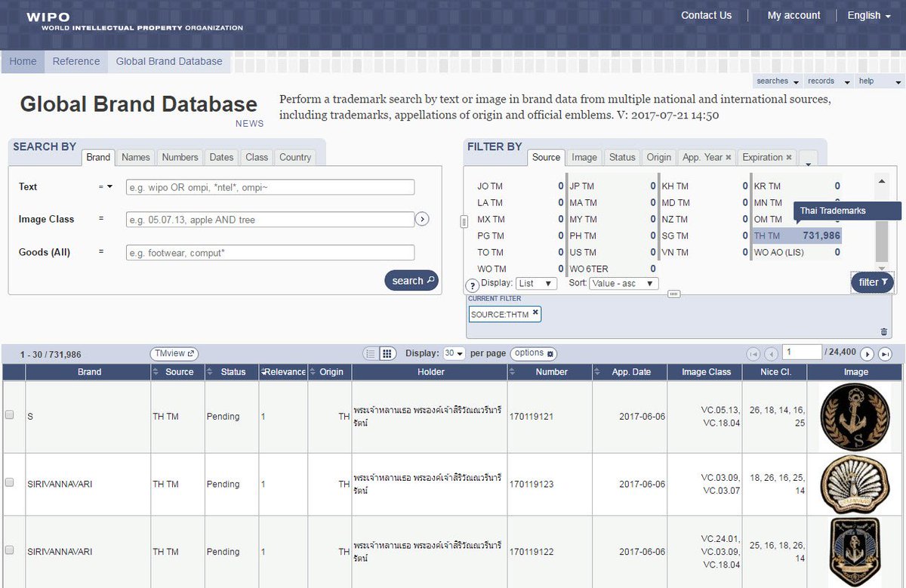Focus the Image Class input field

pos(270,220)
